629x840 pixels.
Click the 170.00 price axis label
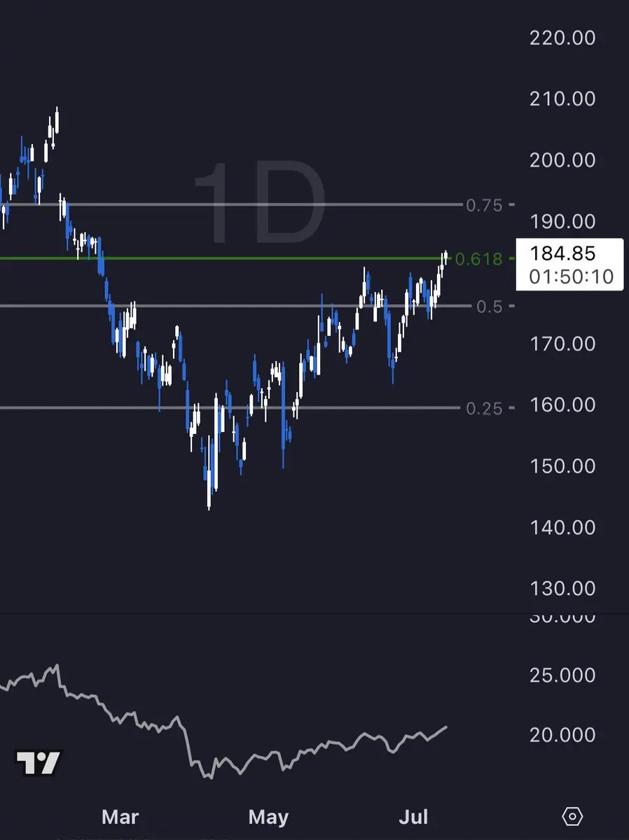pos(563,343)
